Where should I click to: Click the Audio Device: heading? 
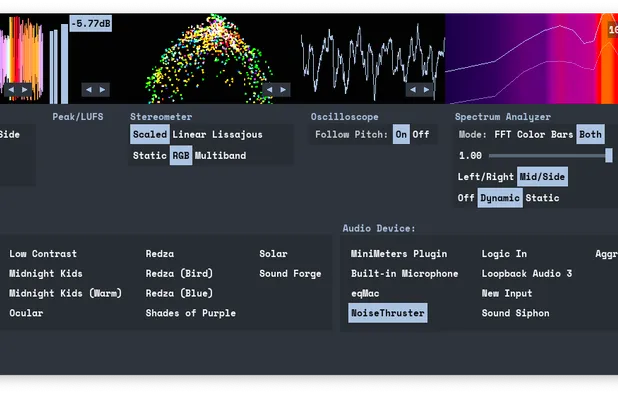pyautogui.click(x=379, y=228)
